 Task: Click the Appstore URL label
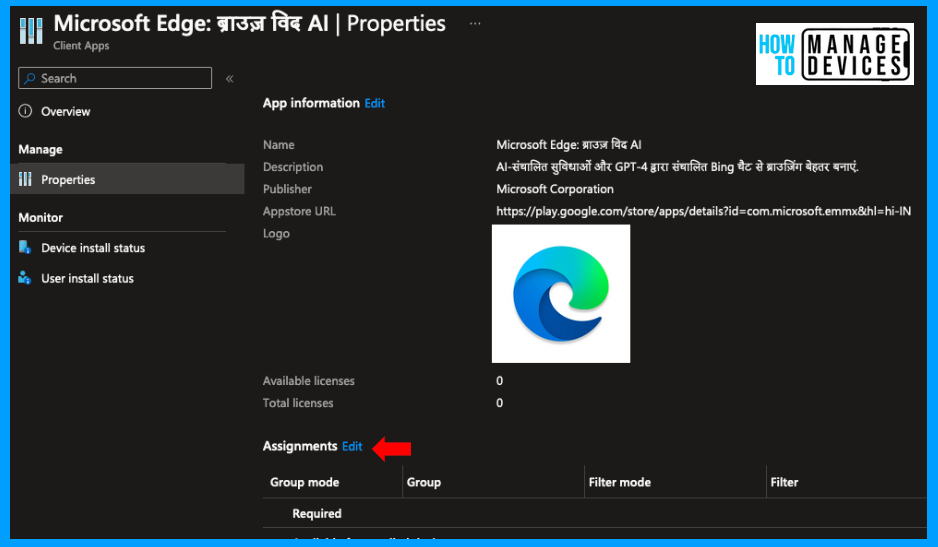(299, 211)
